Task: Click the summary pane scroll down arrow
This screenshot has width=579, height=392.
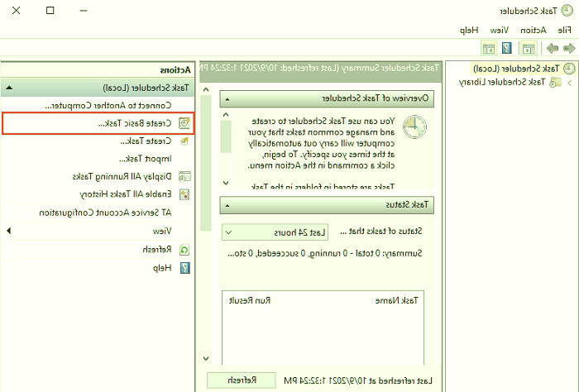Action: (x=206, y=358)
